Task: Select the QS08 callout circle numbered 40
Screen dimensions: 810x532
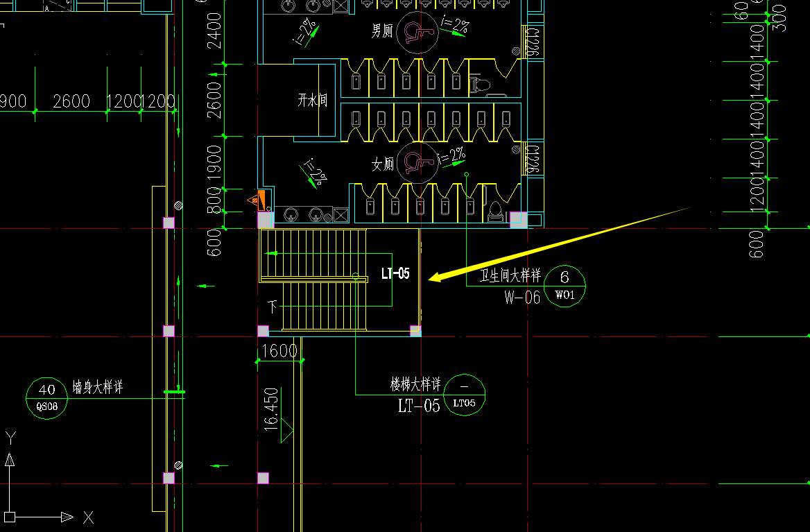Action: (x=46, y=398)
